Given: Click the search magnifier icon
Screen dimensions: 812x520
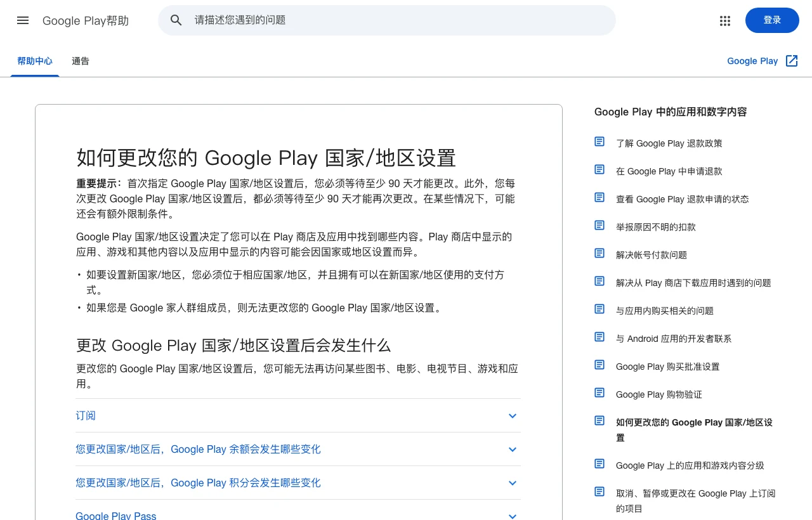Looking at the screenshot, I should pos(176,20).
